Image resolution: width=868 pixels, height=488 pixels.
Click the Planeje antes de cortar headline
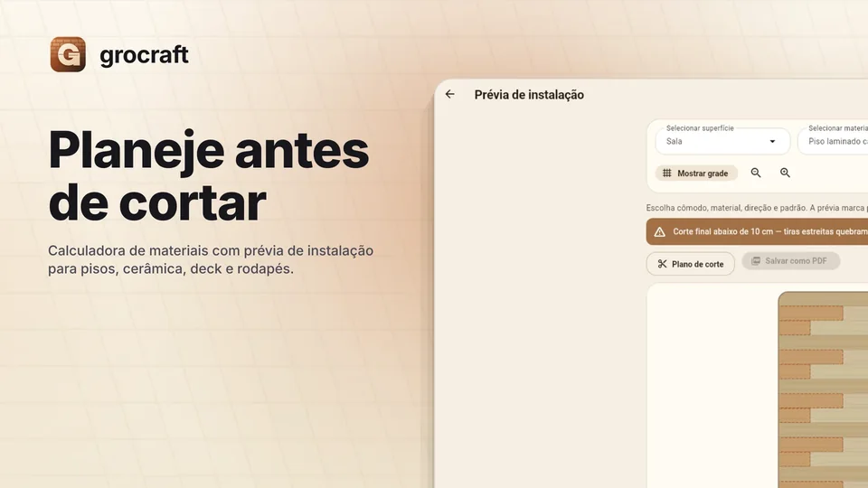pyautogui.click(x=209, y=176)
